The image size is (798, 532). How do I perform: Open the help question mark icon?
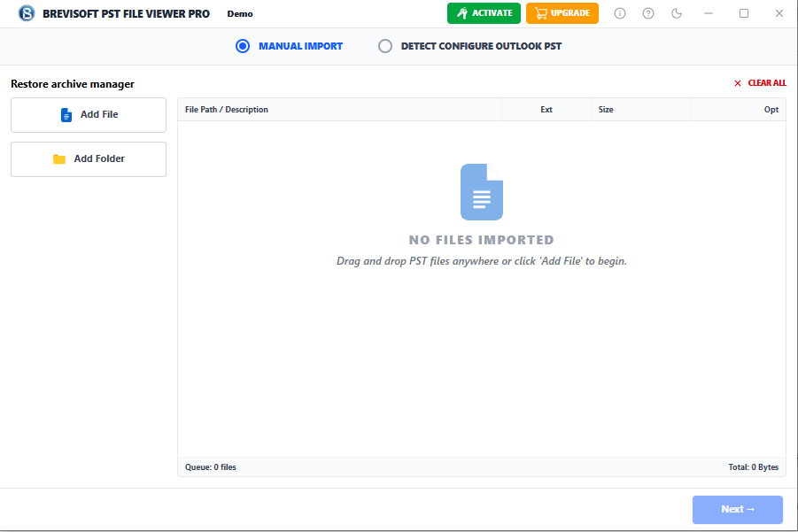[647, 13]
